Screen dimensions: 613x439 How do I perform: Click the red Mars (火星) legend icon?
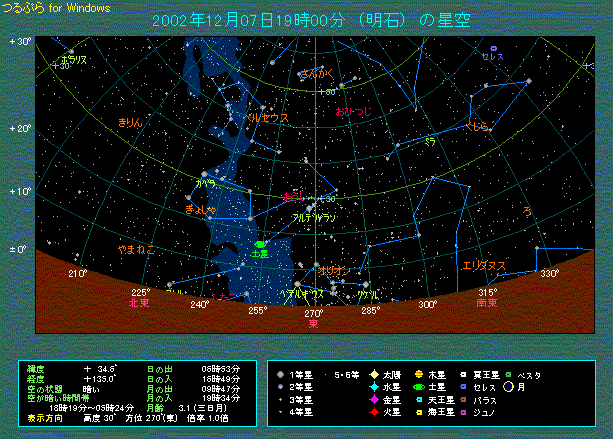(372, 411)
